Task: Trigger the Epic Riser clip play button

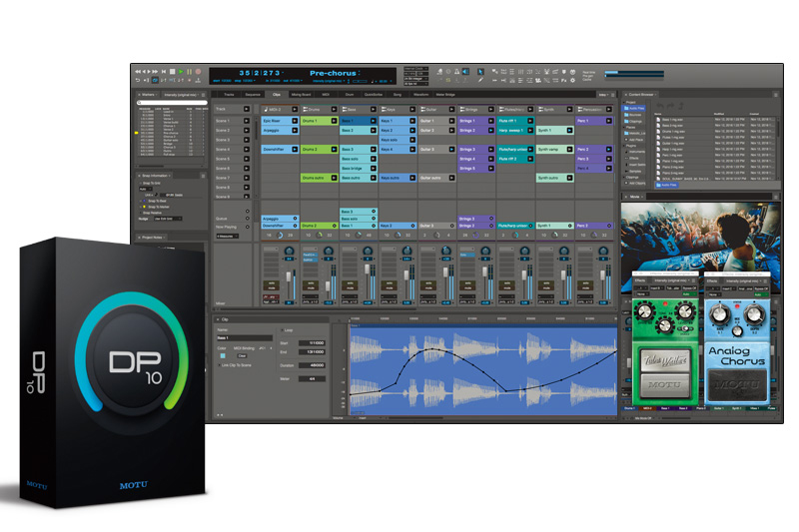Action: pyautogui.click(x=295, y=121)
